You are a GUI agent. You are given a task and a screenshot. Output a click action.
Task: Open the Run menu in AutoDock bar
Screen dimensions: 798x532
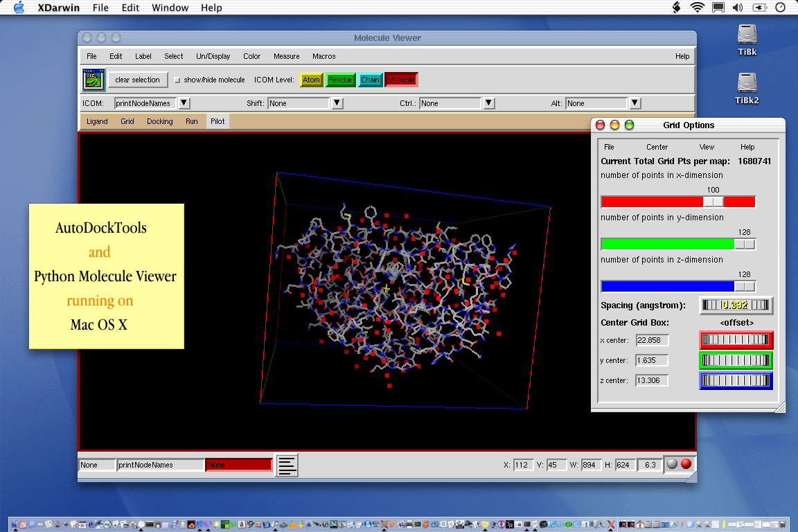pyautogui.click(x=192, y=122)
